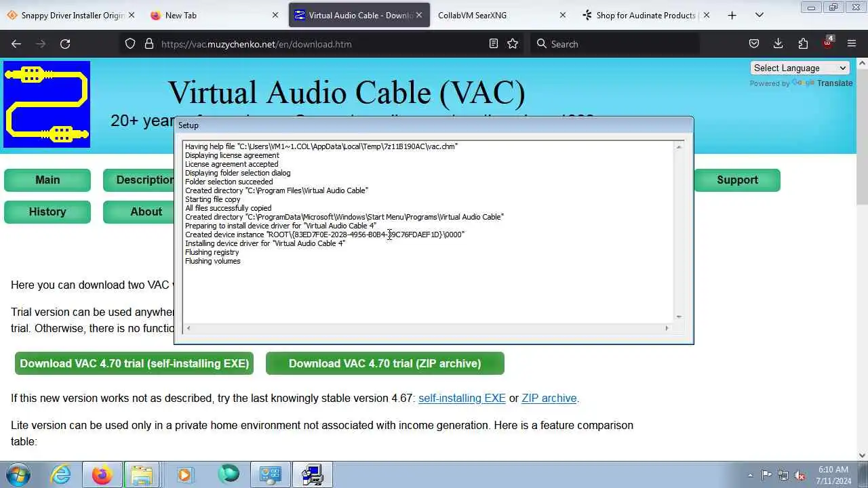
Task: Open the Control Panel taskbar item
Action: (x=270, y=474)
